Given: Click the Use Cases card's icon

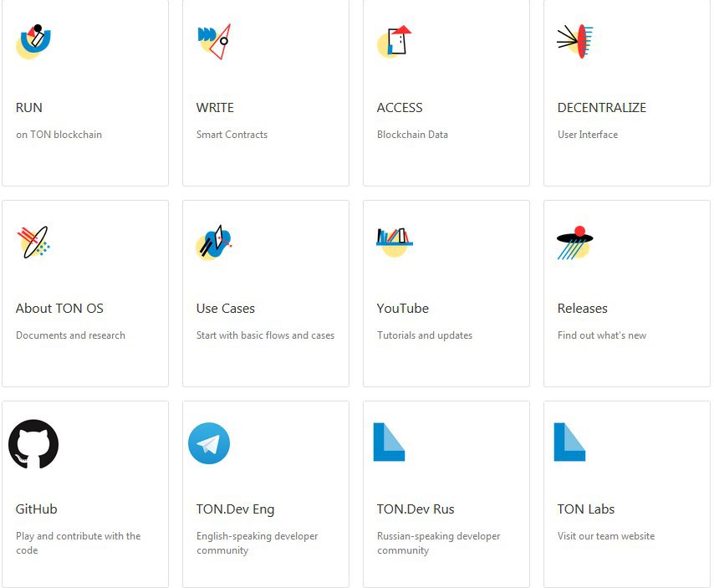Looking at the screenshot, I should [214, 243].
